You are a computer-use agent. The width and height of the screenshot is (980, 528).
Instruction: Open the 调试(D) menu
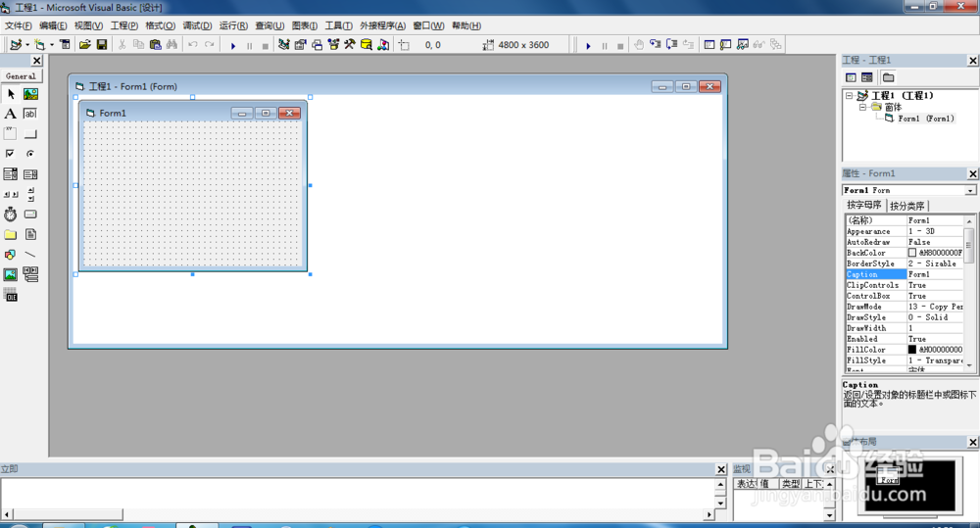point(197,25)
